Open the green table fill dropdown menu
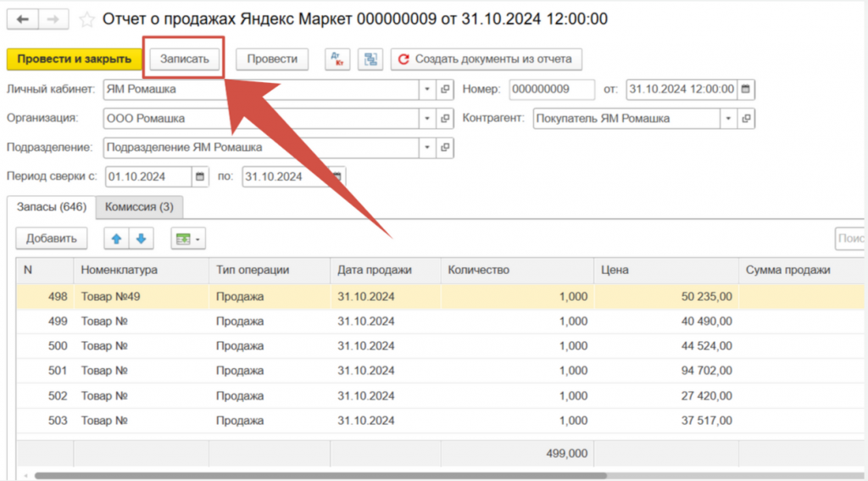 tap(188, 239)
